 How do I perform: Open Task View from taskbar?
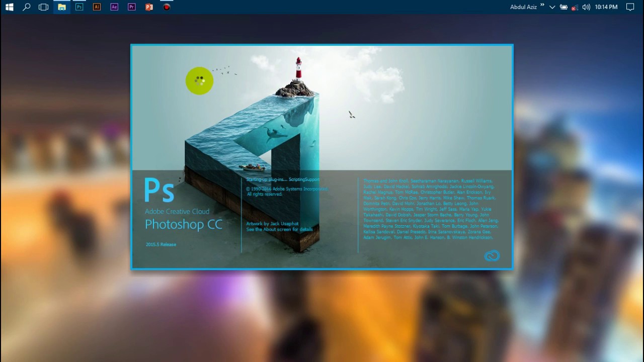coord(44,7)
